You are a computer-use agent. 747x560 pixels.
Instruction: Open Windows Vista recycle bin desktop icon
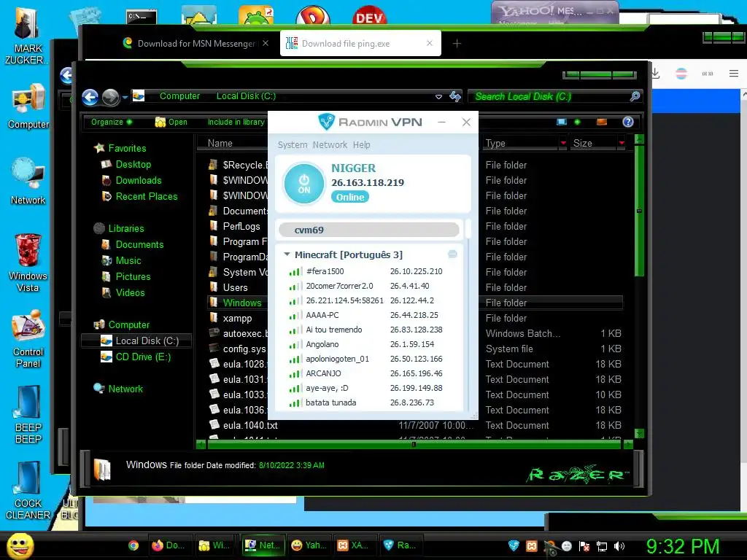pyautogui.click(x=28, y=262)
